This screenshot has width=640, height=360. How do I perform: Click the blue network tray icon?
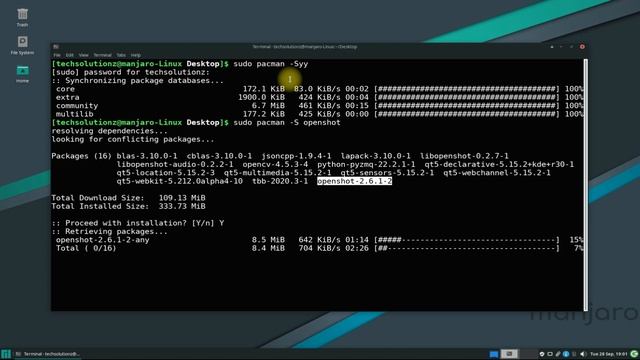[x=566, y=354]
